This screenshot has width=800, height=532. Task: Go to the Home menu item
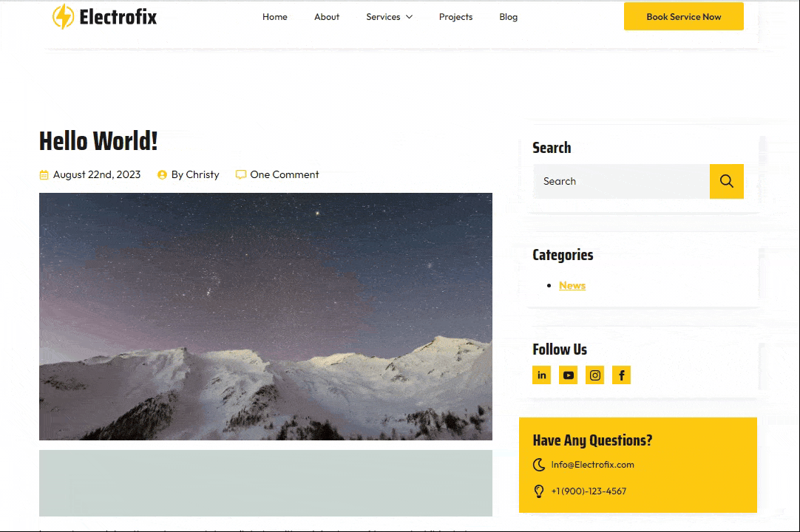274,17
